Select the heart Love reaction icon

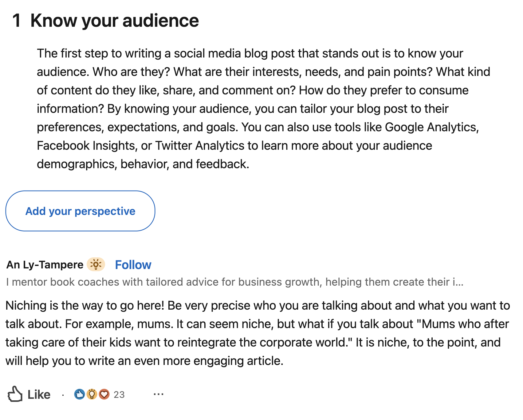(104, 394)
